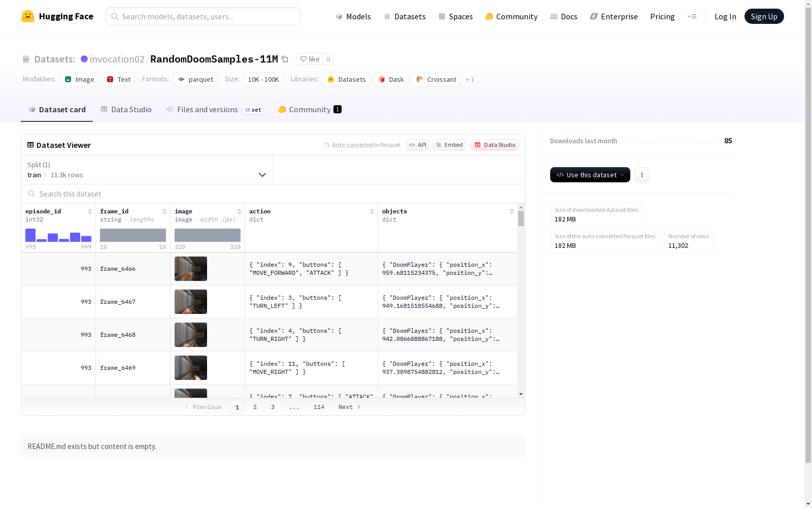Focus the main search models, datasets, users field
This screenshot has height=508, width=812.
[x=203, y=16]
